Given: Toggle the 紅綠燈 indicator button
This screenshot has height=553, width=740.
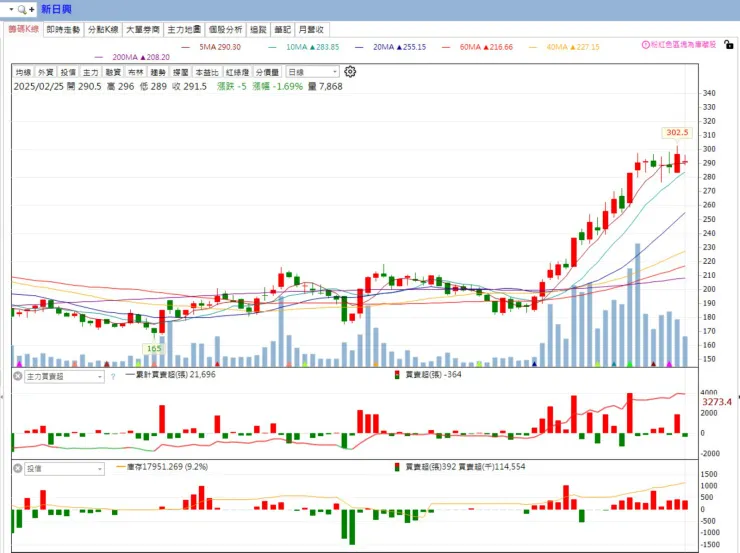Looking at the screenshot, I should coord(237,72).
